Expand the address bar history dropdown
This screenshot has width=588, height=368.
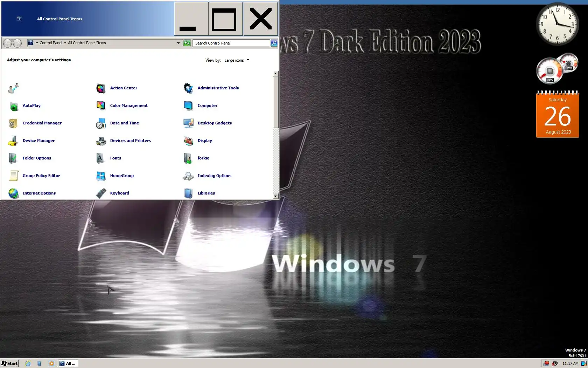(178, 43)
